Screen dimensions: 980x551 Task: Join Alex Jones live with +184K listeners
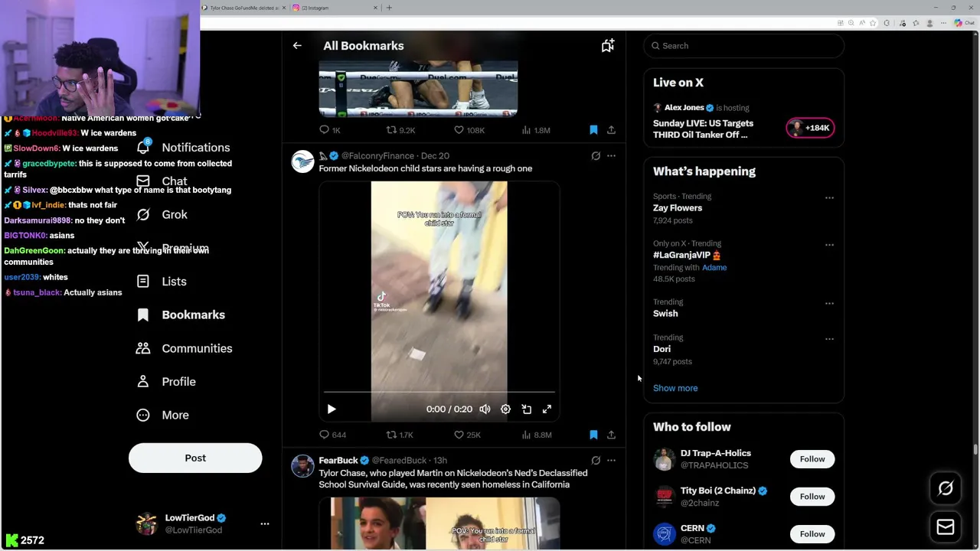pos(810,128)
